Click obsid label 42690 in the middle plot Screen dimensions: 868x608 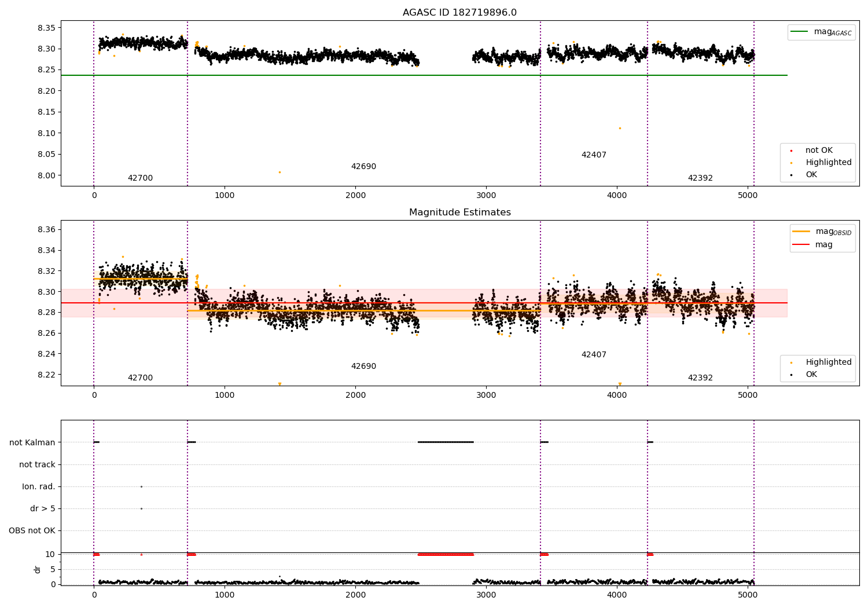click(x=363, y=367)
